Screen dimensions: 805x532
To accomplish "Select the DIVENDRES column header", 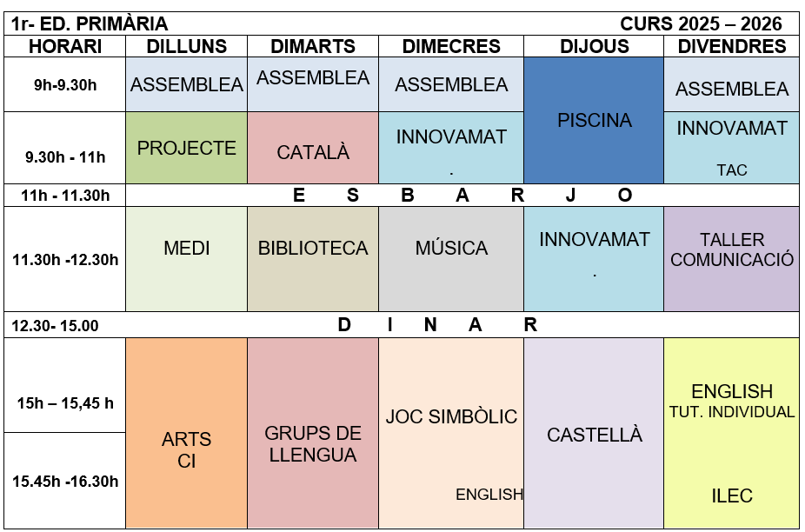I will 731,47.
